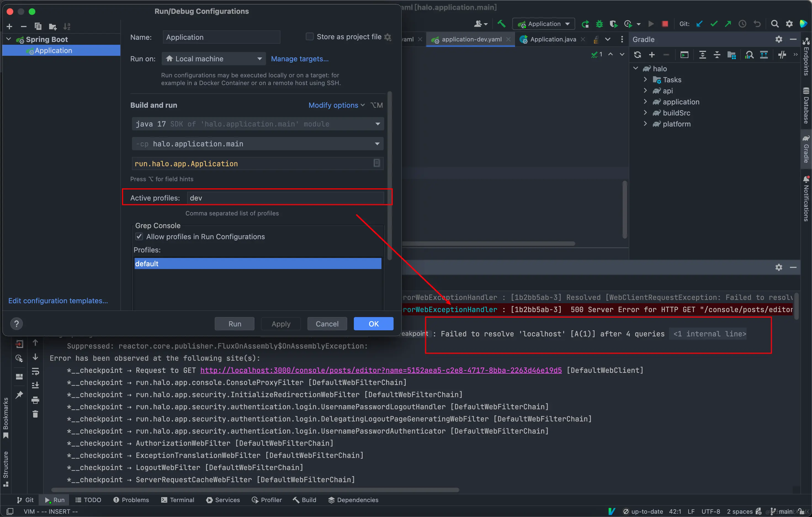Expand Tasks node in Gradle tree
This screenshot has width=812, height=517.
coord(645,80)
